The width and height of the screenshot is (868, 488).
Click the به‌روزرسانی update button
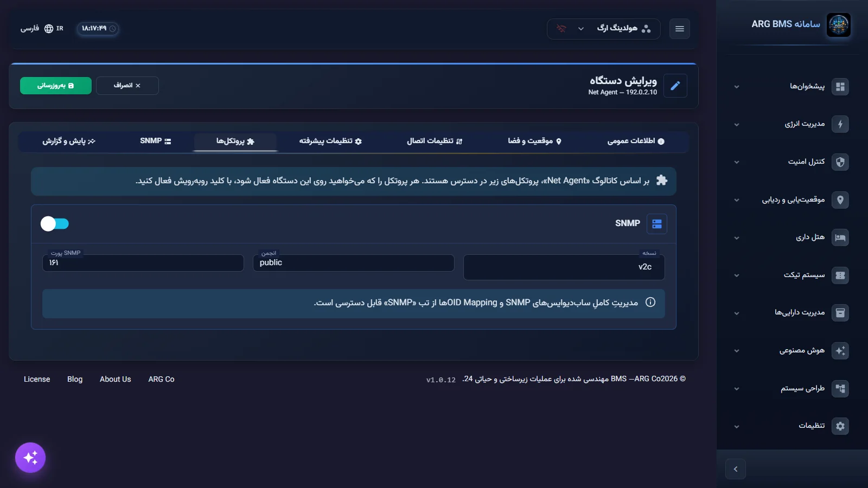point(56,86)
